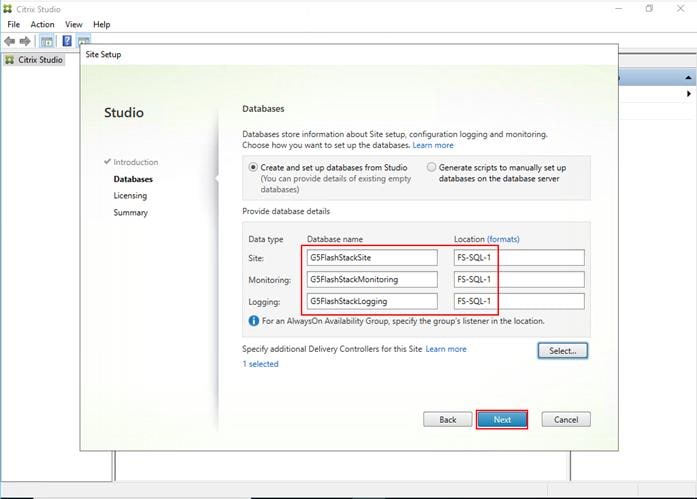
Task: Expand the Actions pane submenu arrow
Action: click(689, 94)
